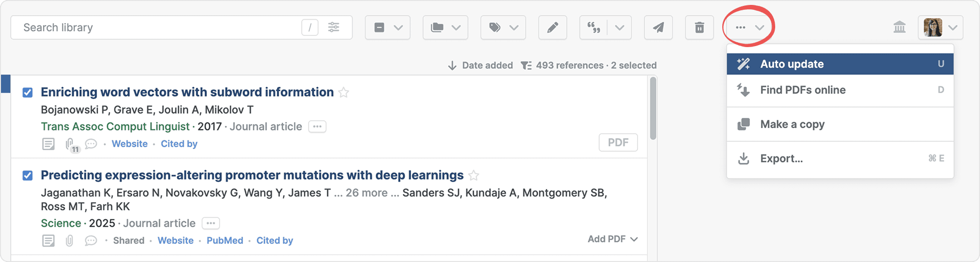
Task: Click the reference list scrollbar thumb
Action: pos(653,108)
